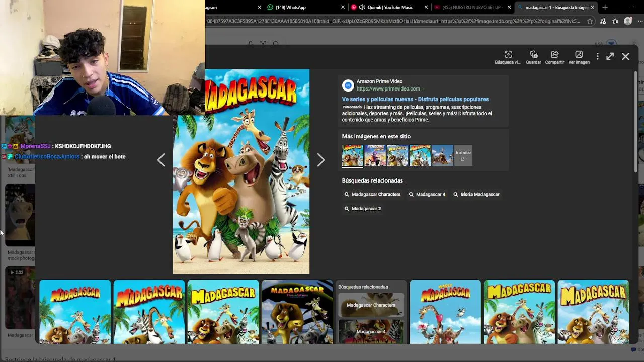Show previous image with left arrow
This screenshot has height=362, width=644.
click(161, 160)
